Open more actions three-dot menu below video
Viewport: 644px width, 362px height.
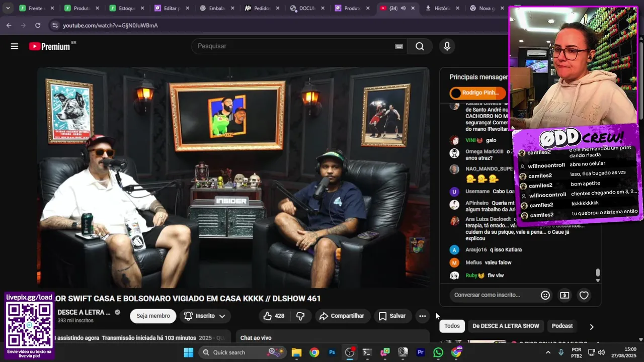(x=423, y=316)
